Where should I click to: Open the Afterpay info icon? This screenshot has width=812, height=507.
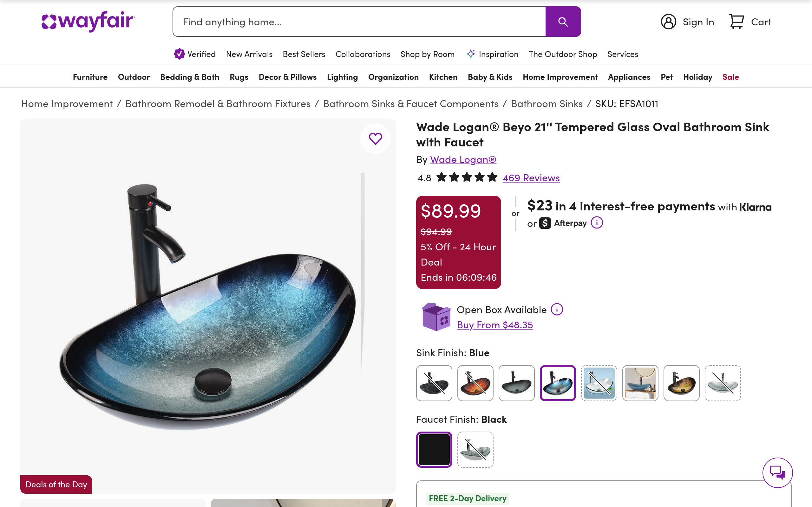597,223
